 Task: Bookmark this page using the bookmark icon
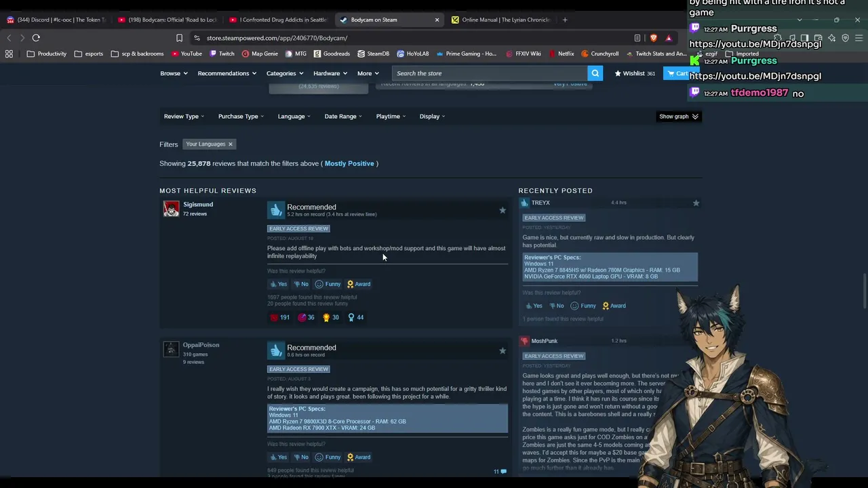coord(179,38)
